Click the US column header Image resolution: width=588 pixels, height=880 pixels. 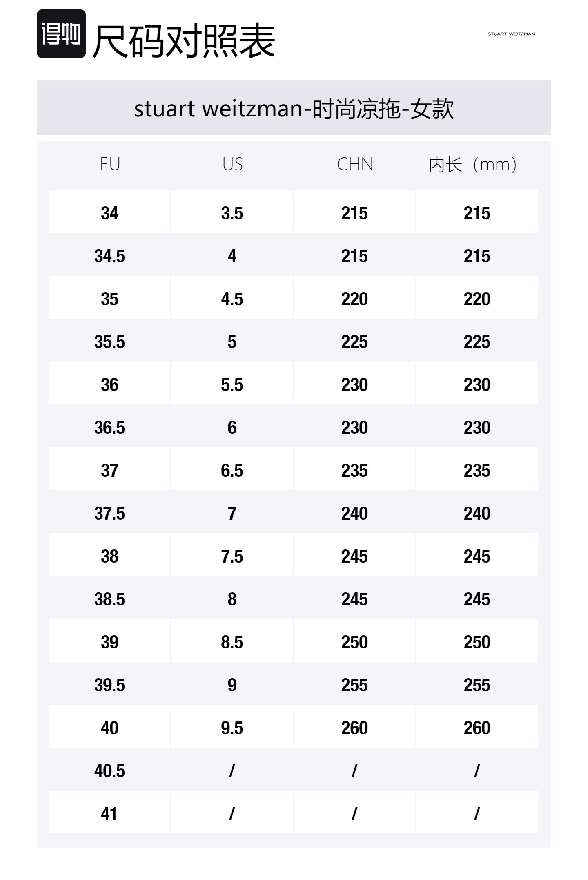point(232,165)
